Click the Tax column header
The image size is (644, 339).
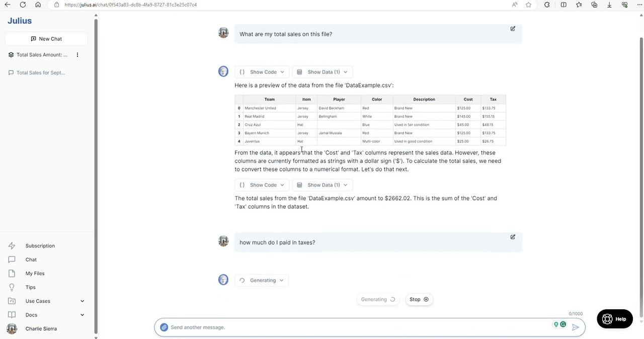[493, 100]
